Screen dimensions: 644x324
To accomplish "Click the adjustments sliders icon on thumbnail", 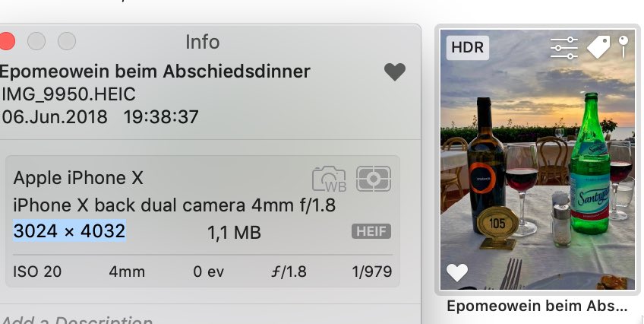I will click(x=563, y=48).
